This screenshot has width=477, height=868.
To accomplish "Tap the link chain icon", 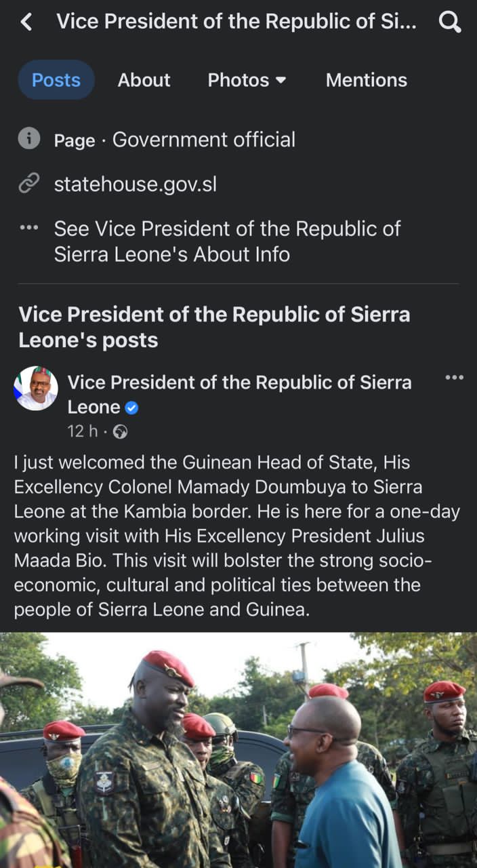I will click(x=28, y=184).
